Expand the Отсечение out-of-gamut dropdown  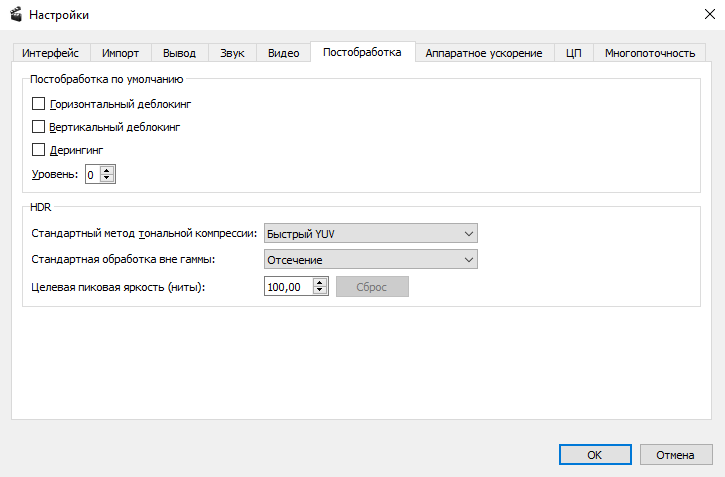[x=370, y=259]
